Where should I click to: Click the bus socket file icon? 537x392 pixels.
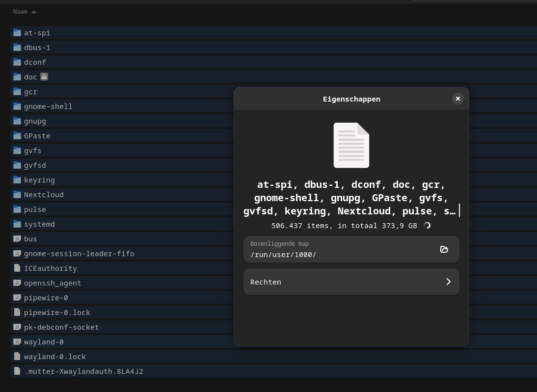coord(17,238)
